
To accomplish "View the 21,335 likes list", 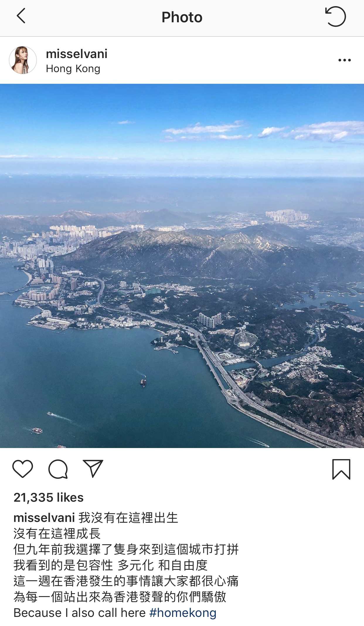I will click(49, 498).
